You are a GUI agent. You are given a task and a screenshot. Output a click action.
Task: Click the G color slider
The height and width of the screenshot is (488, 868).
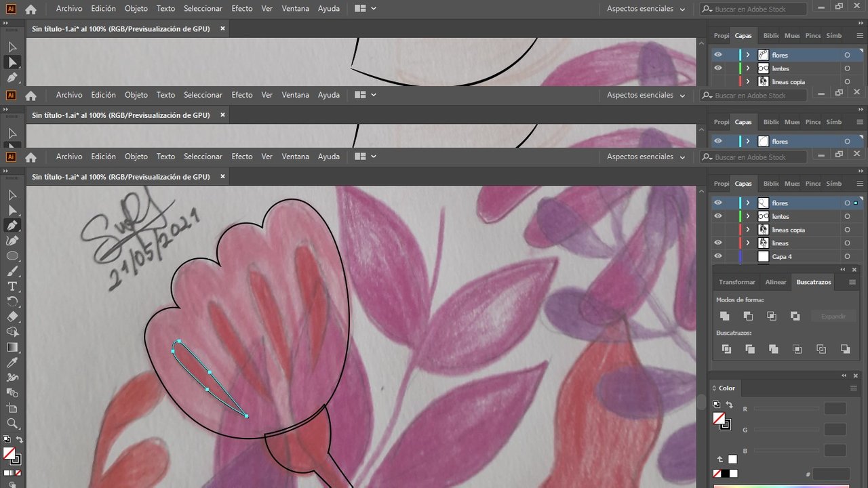click(x=787, y=430)
